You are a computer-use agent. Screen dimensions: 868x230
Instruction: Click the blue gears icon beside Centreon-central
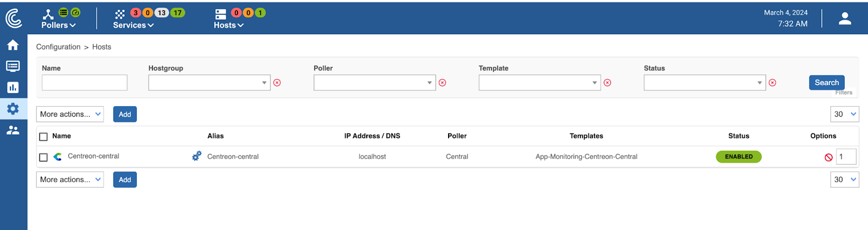tap(197, 156)
